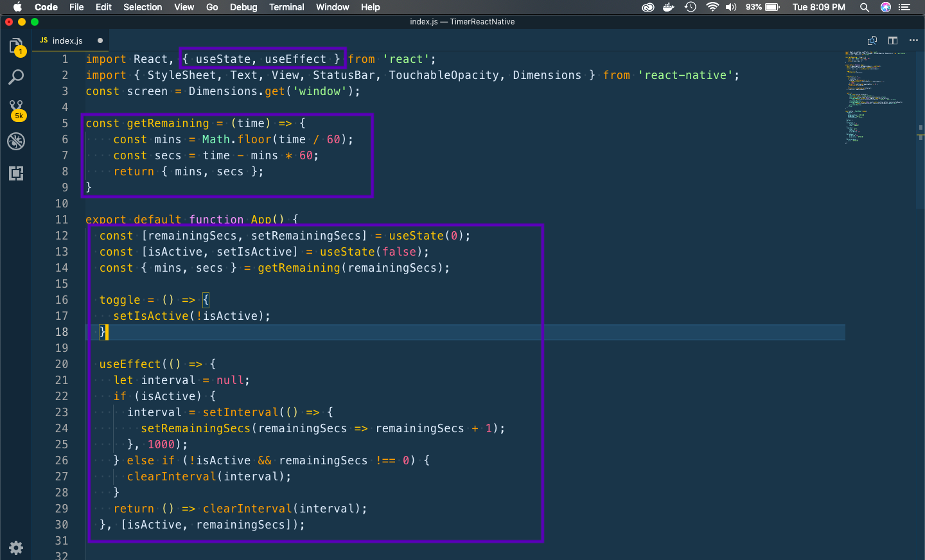Click 'TouchableOpacity' in the import line
Screen dimensions: 925x560
pyautogui.click(x=444, y=75)
